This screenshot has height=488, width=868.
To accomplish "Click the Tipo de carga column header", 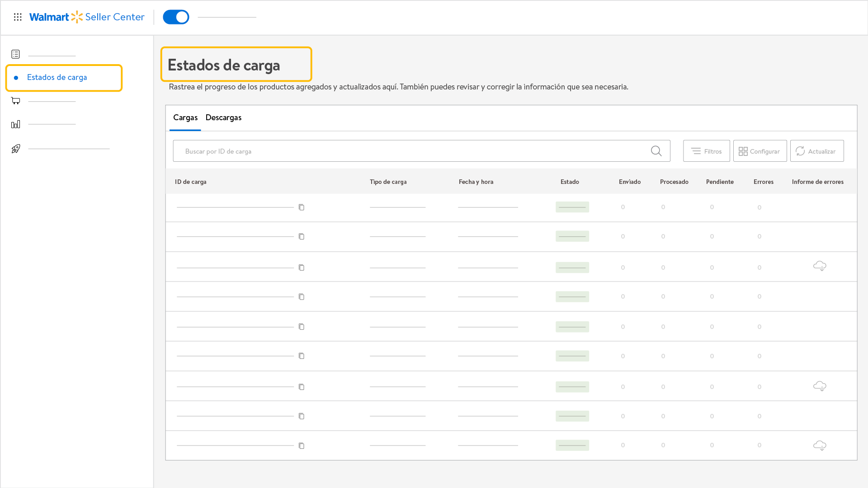I will pyautogui.click(x=388, y=182).
